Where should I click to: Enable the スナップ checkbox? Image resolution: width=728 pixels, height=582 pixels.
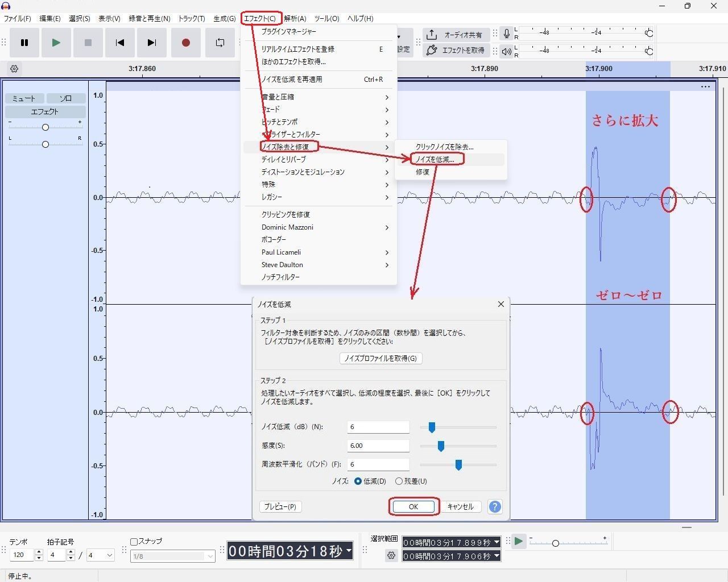point(134,542)
